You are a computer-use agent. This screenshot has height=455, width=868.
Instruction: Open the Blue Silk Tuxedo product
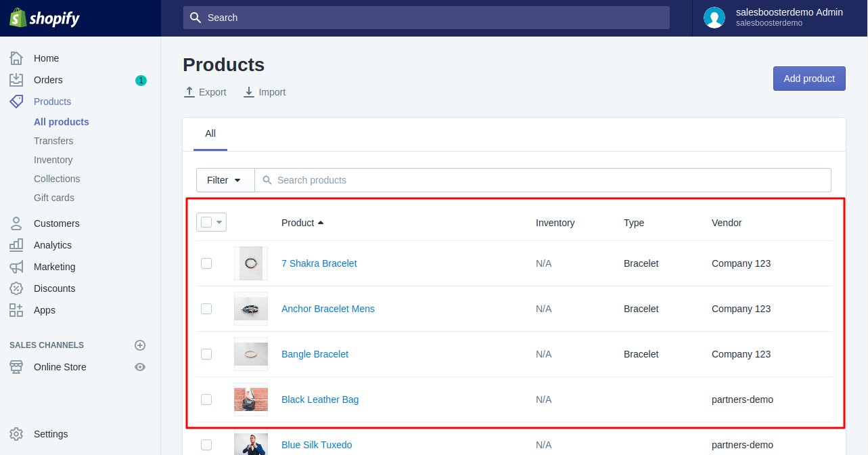(317, 445)
